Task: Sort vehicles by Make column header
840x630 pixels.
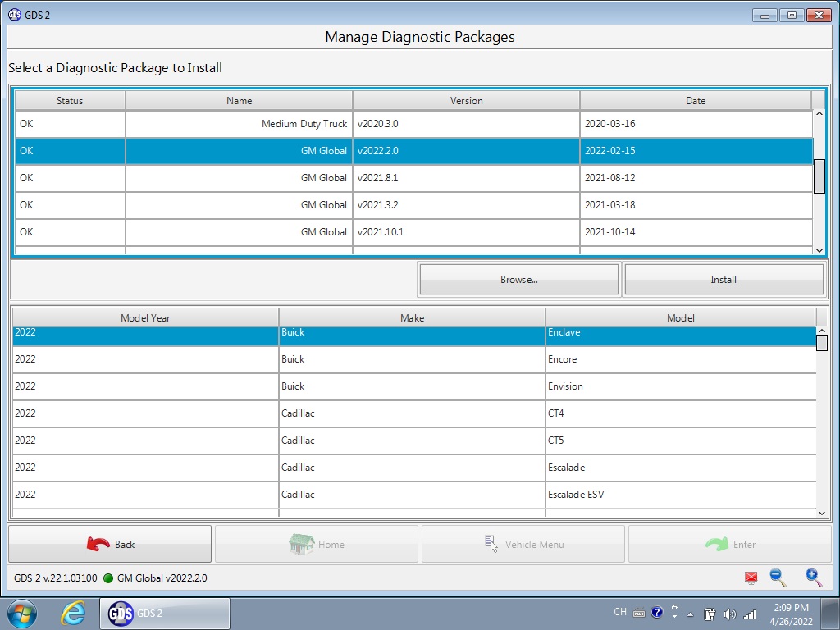Action: tap(412, 318)
